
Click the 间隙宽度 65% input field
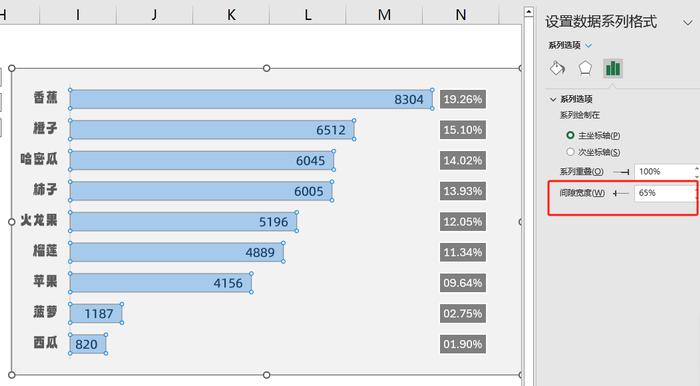click(x=664, y=193)
